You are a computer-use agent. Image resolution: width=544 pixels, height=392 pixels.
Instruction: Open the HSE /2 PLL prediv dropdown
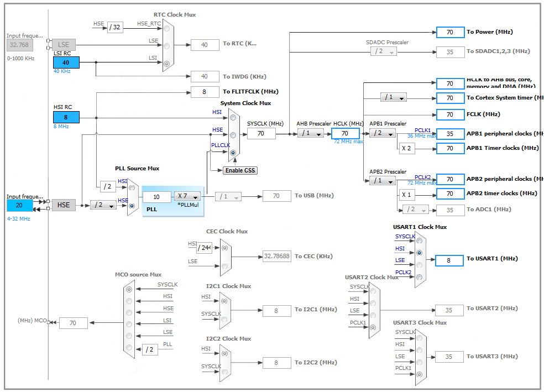[x=103, y=205]
